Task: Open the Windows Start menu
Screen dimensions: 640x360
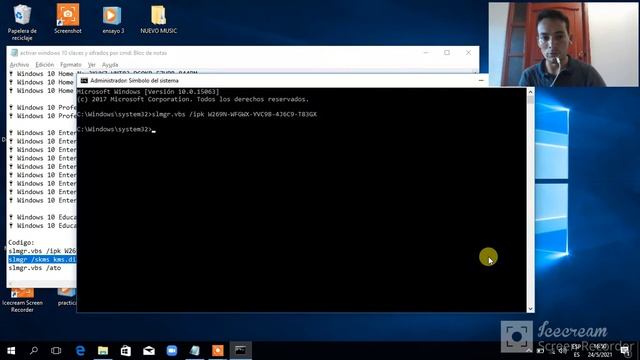Action: point(11,350)
